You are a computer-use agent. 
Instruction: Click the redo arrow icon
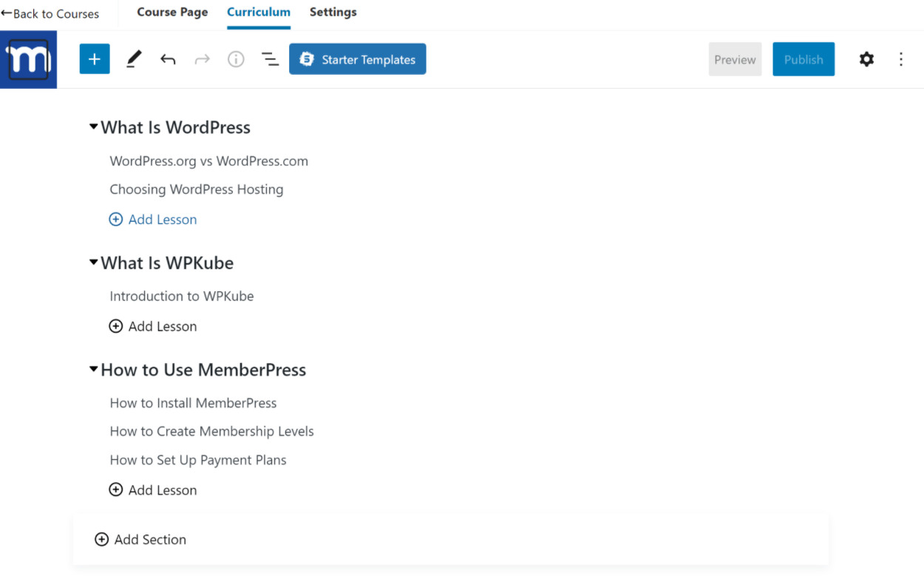202,60
